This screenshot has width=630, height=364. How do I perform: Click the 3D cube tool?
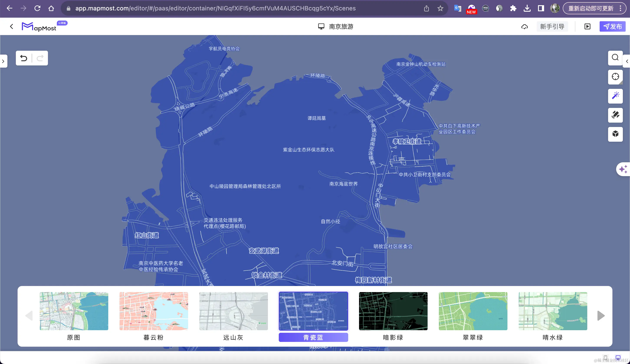pyautogui.click(x=615, y=134)
